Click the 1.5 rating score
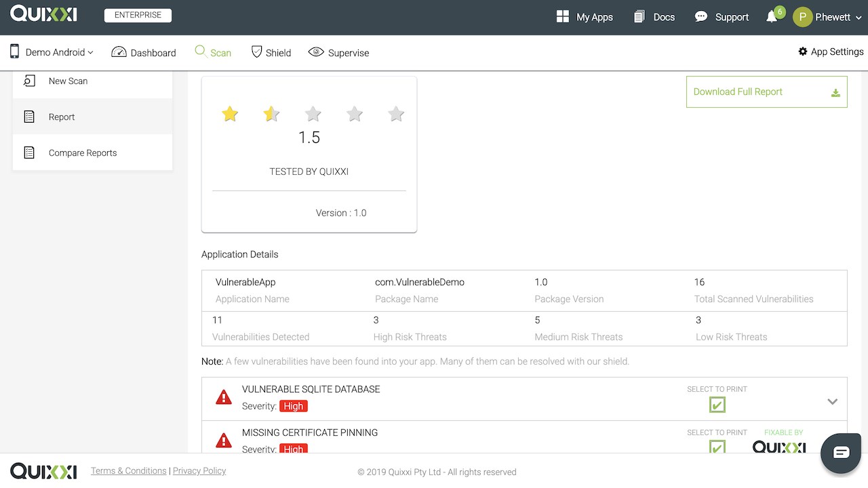This screenshot has width=868, height=488. click(309, 138)
